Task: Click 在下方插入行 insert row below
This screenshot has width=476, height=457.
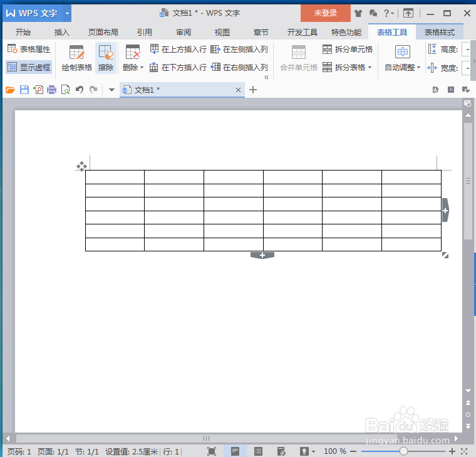Action: [x=178, y=67]
